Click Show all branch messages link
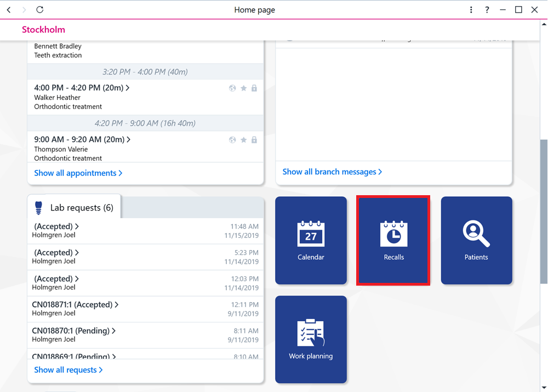The height and width of the screenshot is (392, 548). 332,172
